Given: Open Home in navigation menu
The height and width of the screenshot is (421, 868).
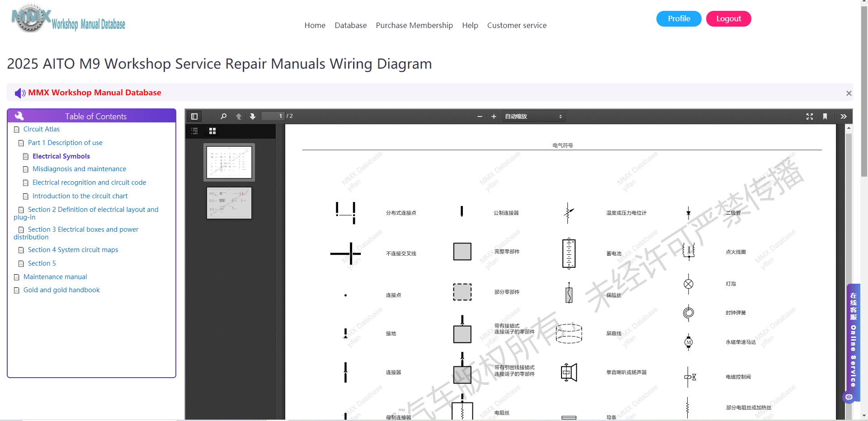Looking at the screenshot, I should (315, 25).
